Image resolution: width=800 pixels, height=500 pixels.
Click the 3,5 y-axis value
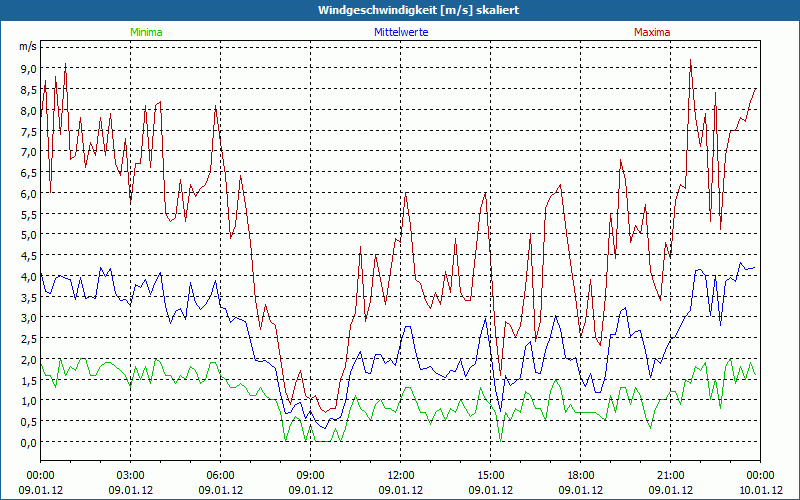[29, 297]
